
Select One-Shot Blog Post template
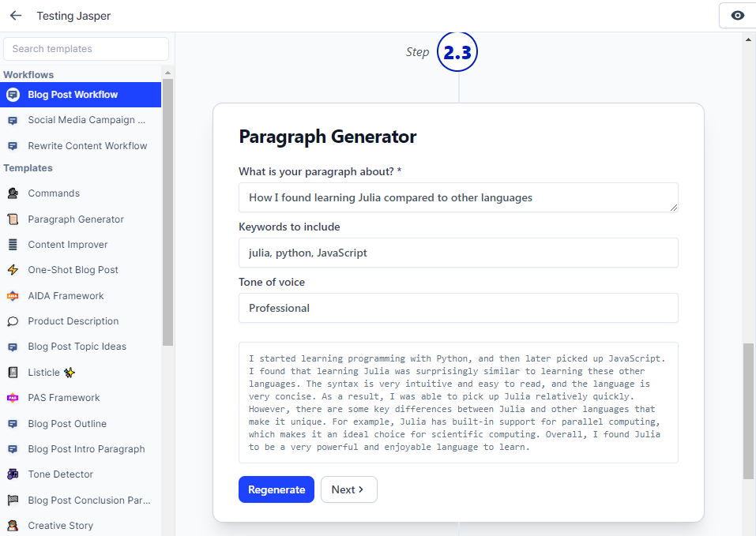point(81,270)
